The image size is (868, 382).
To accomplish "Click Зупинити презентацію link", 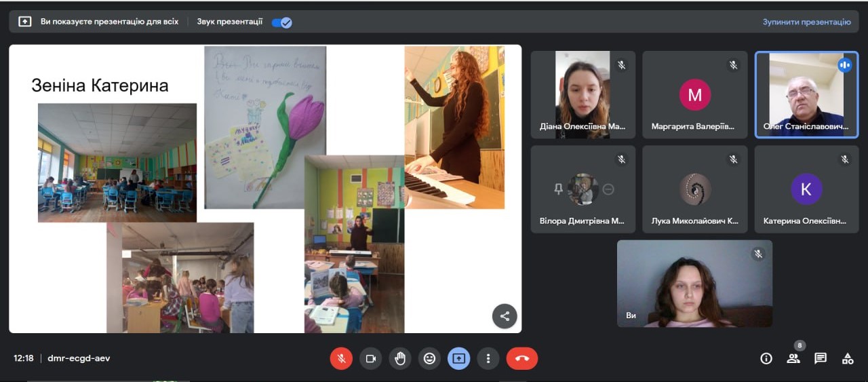I will (x=806, y=22).
